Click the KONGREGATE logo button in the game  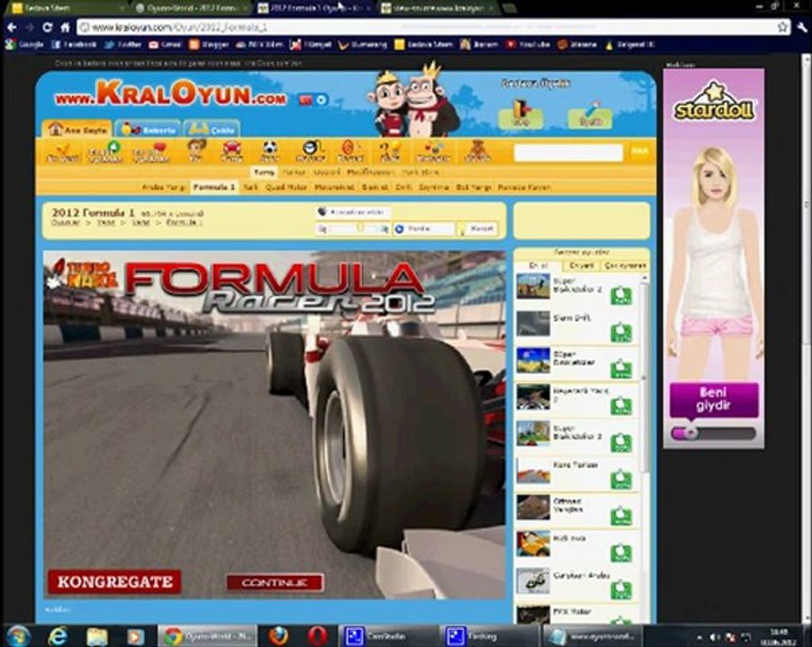114,581
